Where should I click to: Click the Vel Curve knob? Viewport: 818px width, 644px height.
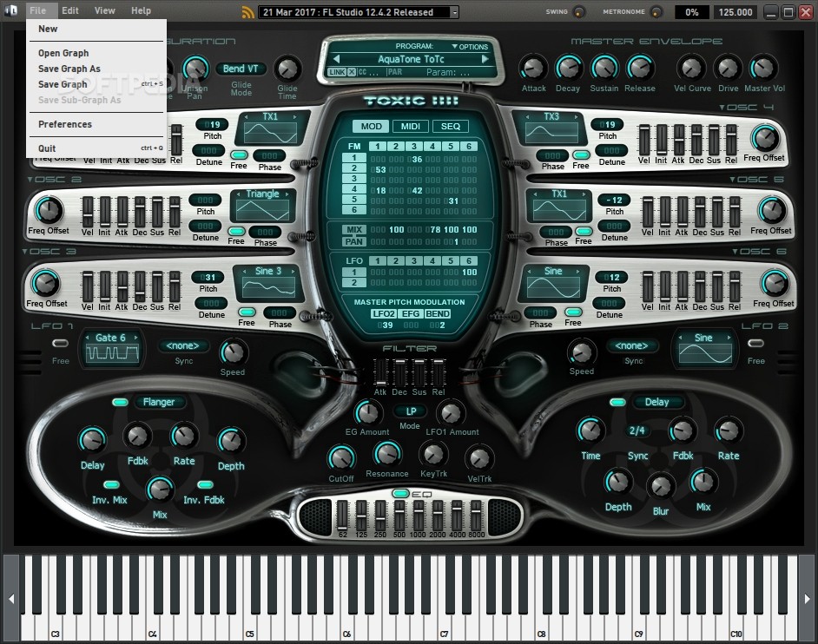(691, 68)
